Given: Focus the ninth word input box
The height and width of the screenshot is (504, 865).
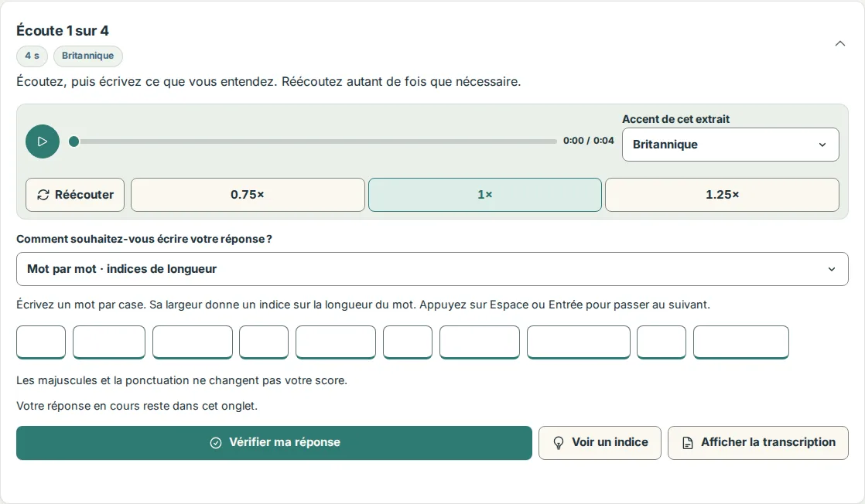Looking at the screenshot, I should pos(662,342).
